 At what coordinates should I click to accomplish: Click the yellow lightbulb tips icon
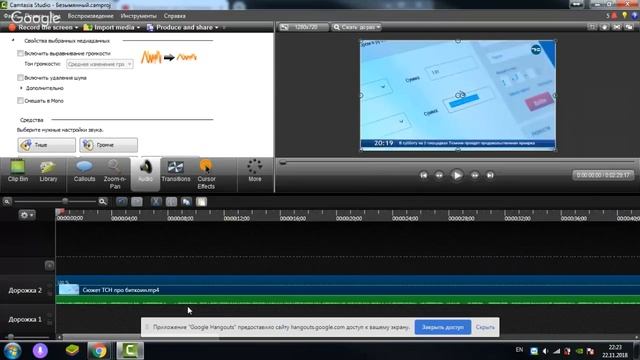(624, 16)
